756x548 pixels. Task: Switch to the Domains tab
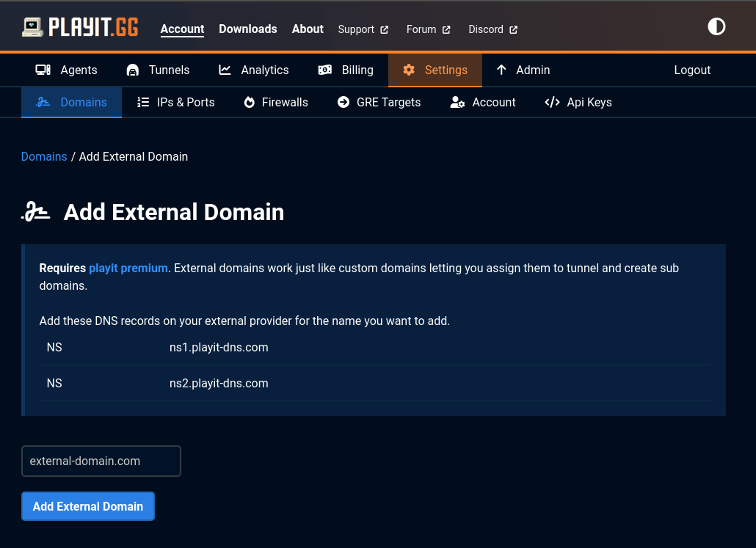tap(71, 102)
